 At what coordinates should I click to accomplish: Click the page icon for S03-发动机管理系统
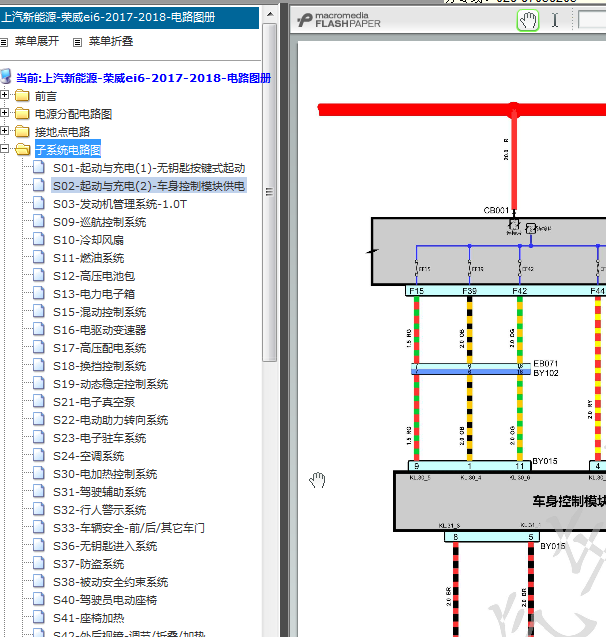click(x=39, y=203)
